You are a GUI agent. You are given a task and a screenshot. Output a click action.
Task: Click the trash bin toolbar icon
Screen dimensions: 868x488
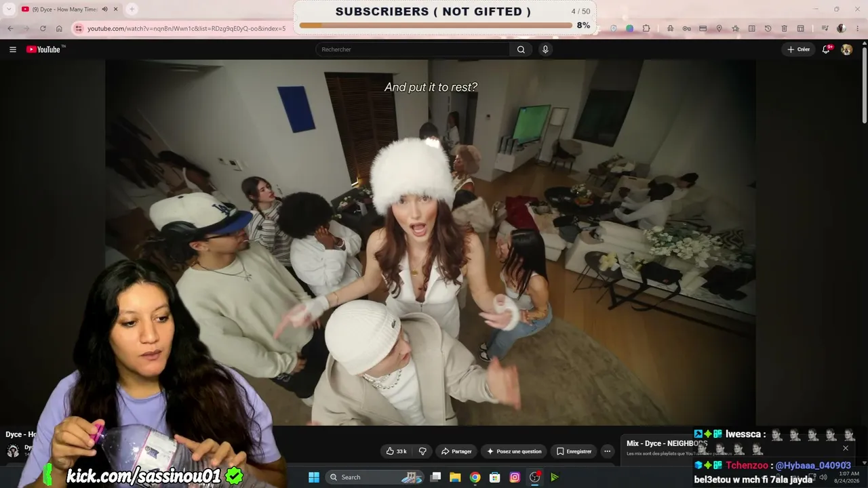point(784,28)
